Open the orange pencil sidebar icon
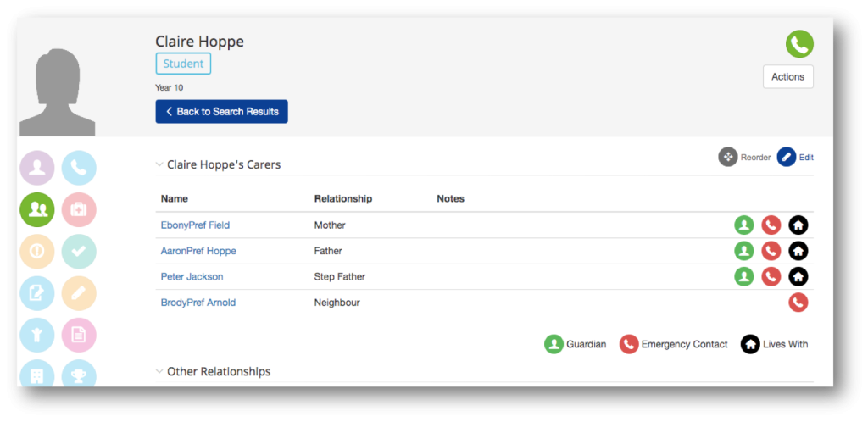The image size is (868, 422). click(x=79, y=293)
